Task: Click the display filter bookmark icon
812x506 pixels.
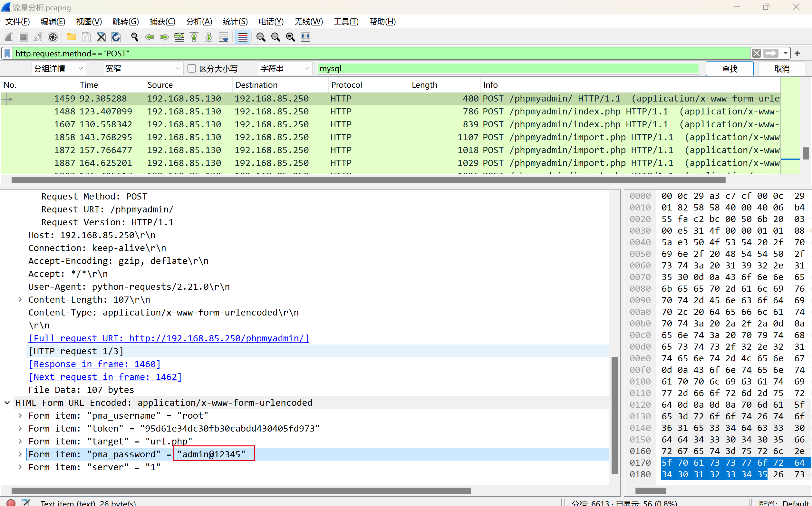Action: [7, 53]
